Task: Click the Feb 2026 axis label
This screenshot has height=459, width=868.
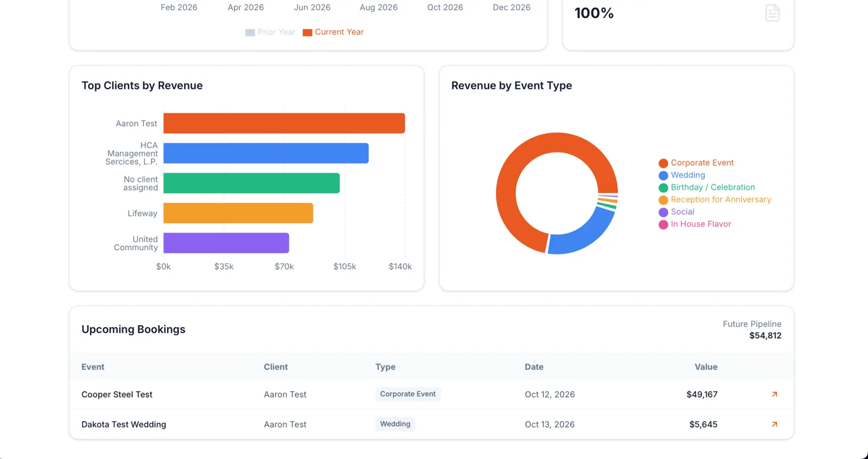Action: click(179, 7)
